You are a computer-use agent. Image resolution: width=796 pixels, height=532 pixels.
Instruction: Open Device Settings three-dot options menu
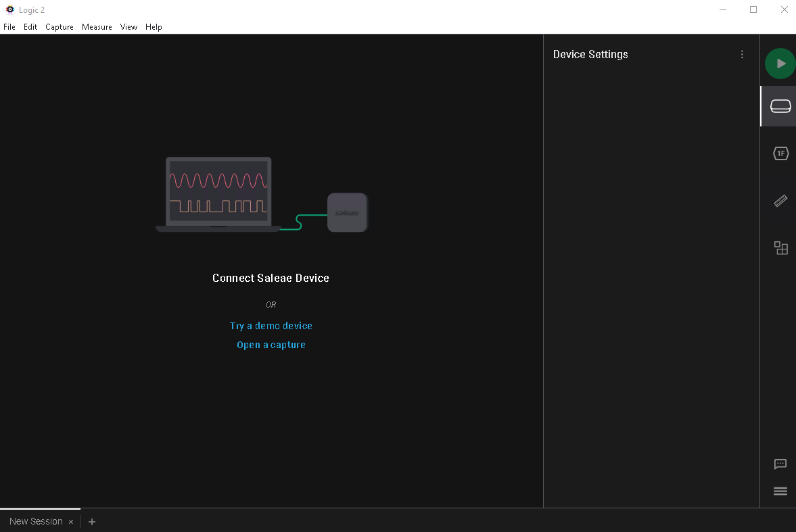click(742, 55)
